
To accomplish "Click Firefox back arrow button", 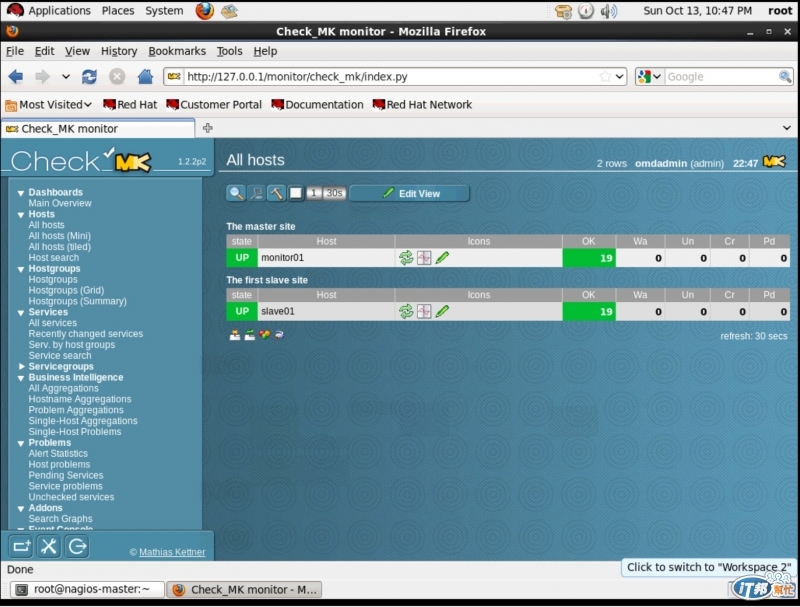I will [16, 77].
